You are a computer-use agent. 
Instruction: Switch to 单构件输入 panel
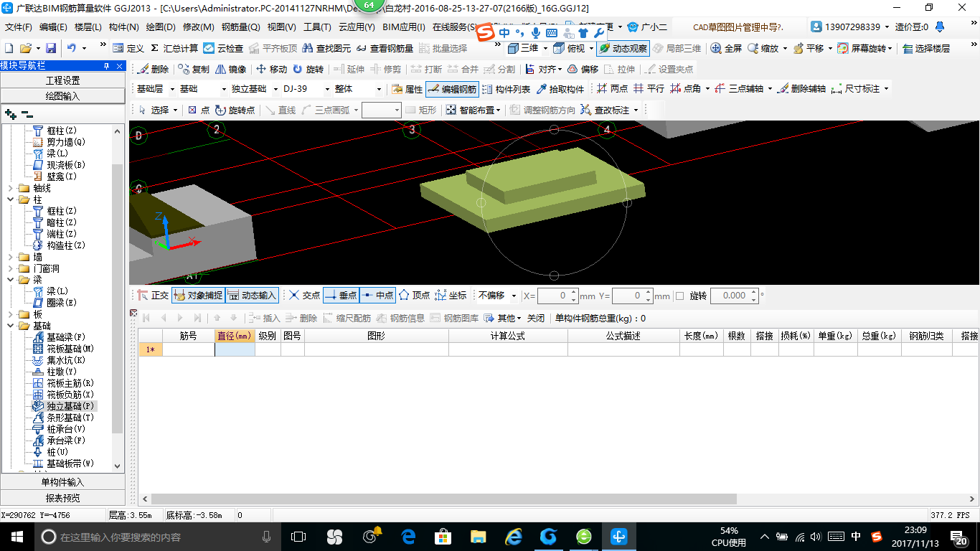pyautogui.click(x=62, y=482)
